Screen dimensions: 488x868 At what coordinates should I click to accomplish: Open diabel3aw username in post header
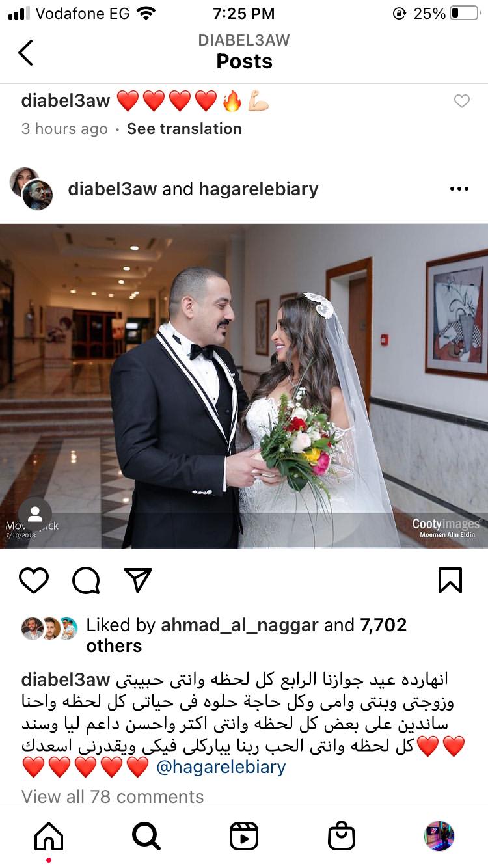(x=113, y=189)
